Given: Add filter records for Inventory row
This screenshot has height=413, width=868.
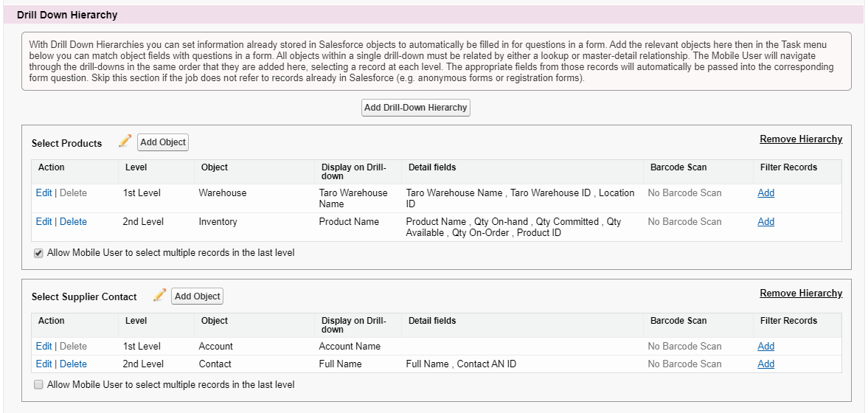Looking at the screenshot, I should click(765, 221).
